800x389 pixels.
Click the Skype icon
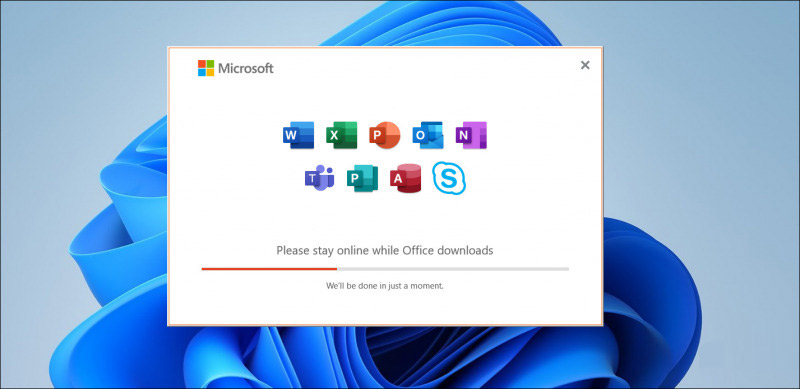(449, 178)
